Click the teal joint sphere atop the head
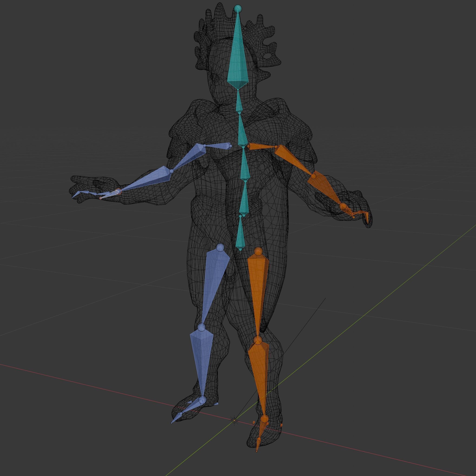Image resolution: width=476 pixels, height=476 pixels. pos(238,9)
